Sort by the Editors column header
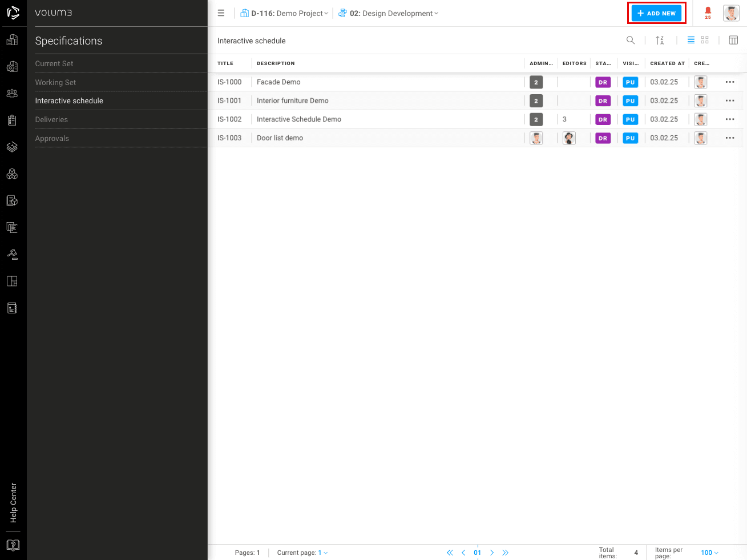This screenshot has height=560, width=747. pos(574,63)
